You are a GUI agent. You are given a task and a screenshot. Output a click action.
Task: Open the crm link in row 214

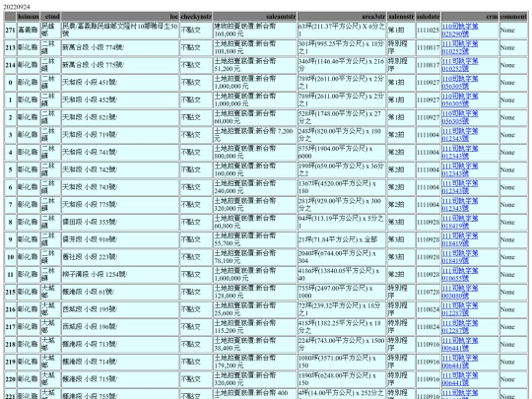click(460, 65)
